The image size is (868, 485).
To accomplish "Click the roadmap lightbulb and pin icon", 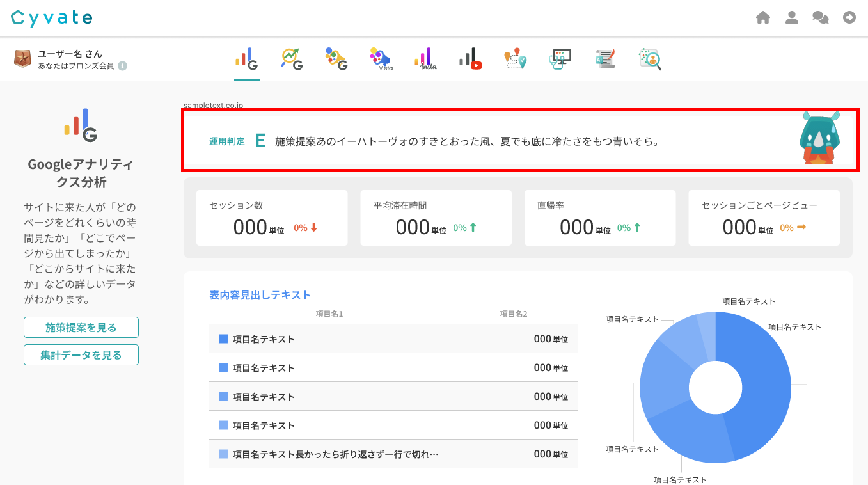I will click(x=515, y=59).
